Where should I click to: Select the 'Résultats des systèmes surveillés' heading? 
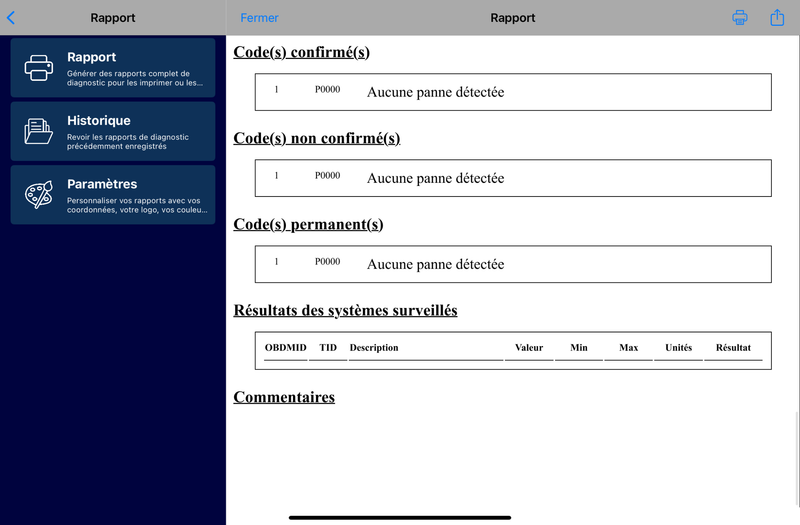click(x=345, y=310)
